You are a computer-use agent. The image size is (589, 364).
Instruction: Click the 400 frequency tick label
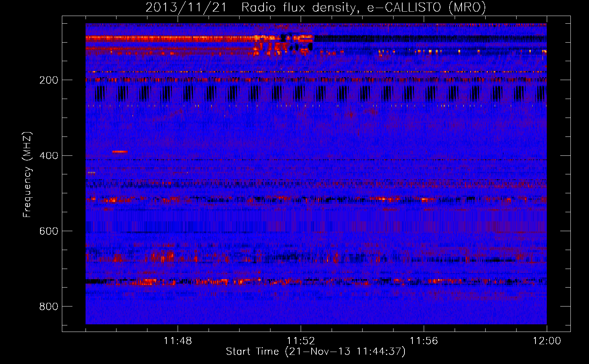49,156
